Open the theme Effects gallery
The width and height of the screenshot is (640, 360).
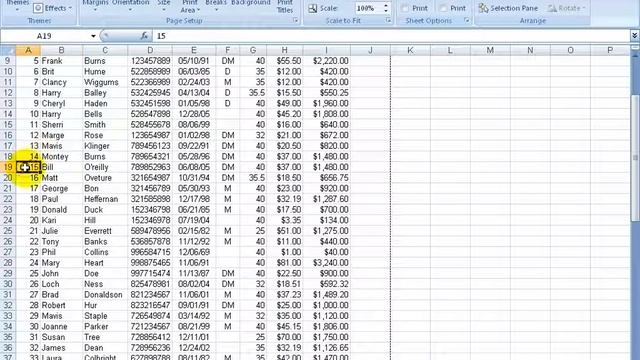53,8
